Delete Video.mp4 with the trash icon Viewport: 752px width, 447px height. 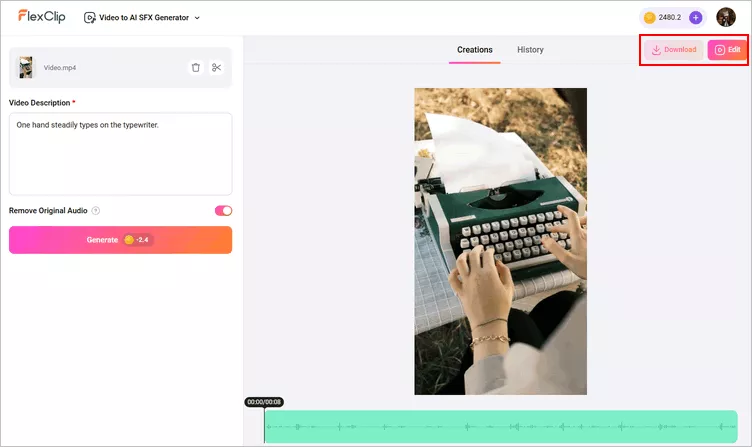pyautogui.click(x=196, y=68)
